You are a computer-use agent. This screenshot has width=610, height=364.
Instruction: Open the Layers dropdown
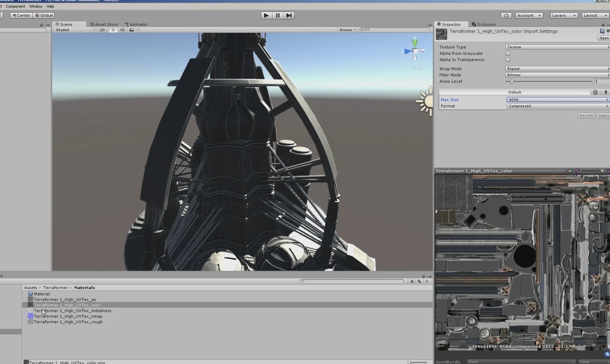click(564, 16)
